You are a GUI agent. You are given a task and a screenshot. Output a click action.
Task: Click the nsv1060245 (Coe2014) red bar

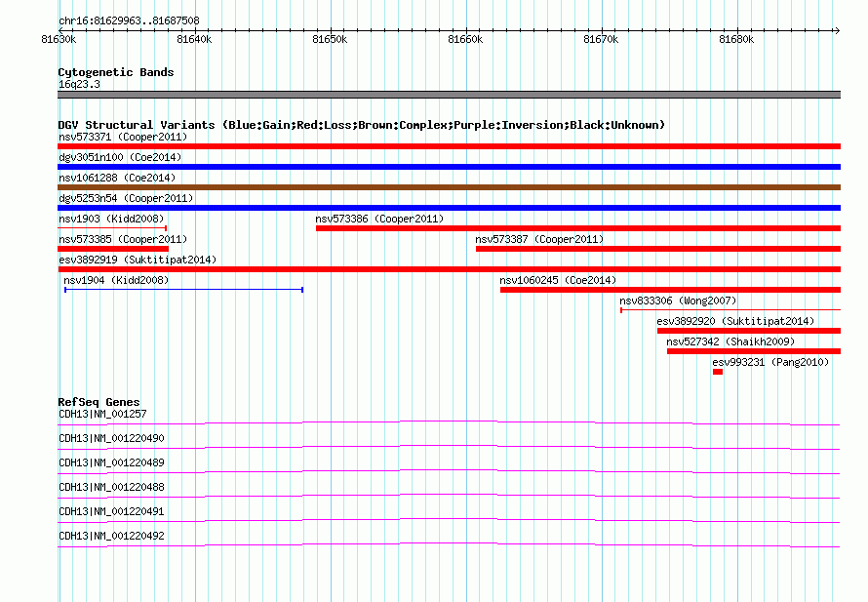tap(670, 290)
